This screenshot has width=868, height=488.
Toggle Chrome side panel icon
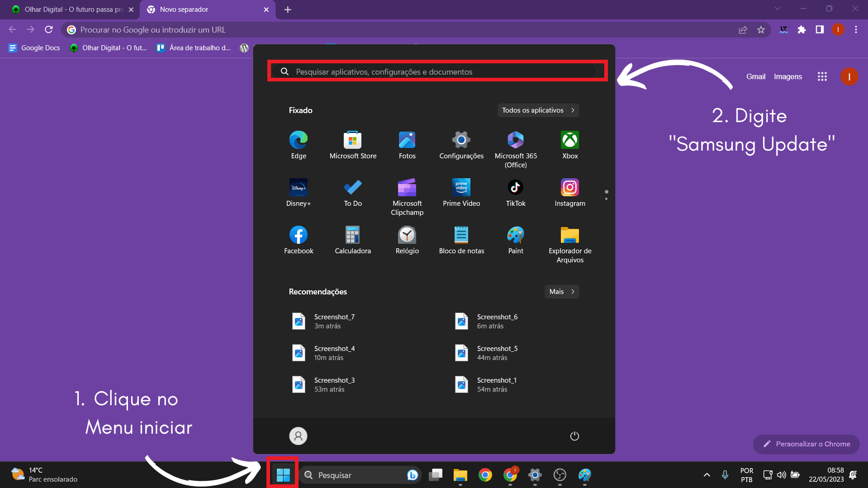pyautogui.click(x=820, y=30)
